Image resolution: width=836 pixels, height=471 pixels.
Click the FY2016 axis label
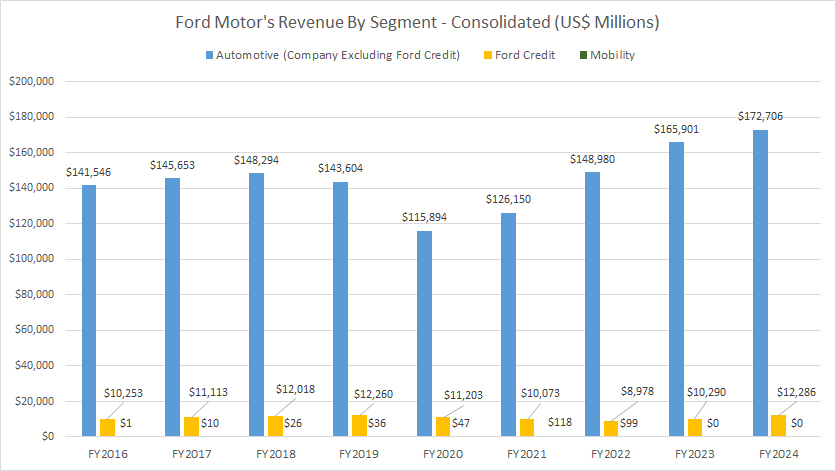pos(108,454)
